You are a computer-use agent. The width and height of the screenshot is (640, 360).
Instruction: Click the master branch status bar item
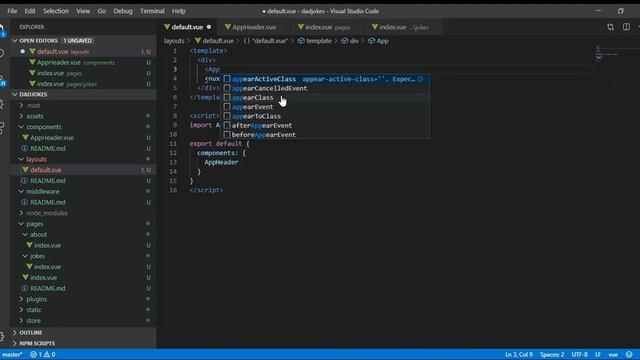click(12, 355)
